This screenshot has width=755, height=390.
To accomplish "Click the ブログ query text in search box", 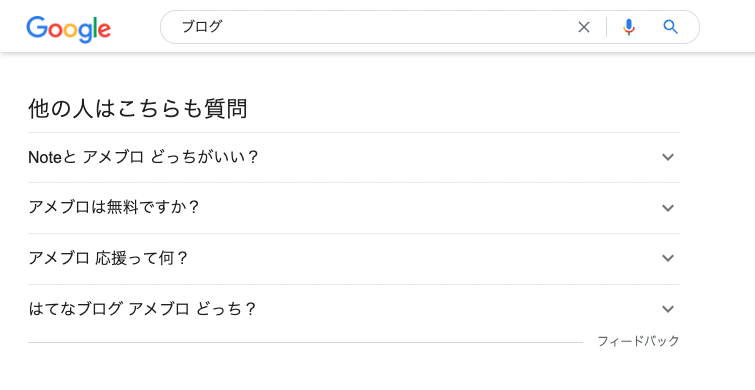I will click(201, 27).
